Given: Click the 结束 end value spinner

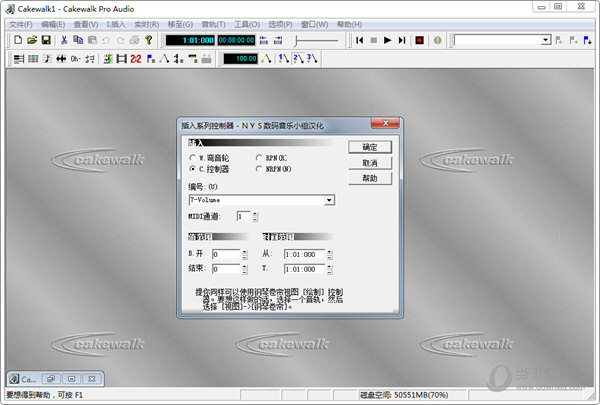Looking at the screenshot, I should click(x=244, y=269).
